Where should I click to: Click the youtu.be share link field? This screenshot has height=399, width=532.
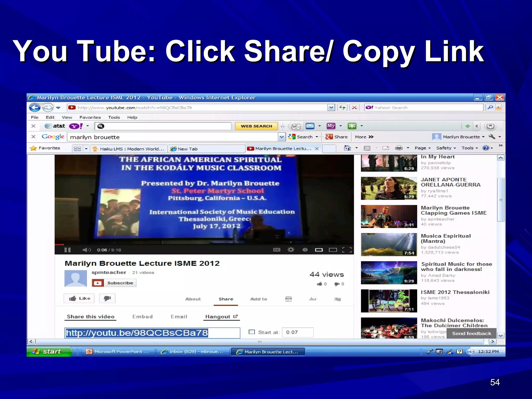click(x=152, y=333)
